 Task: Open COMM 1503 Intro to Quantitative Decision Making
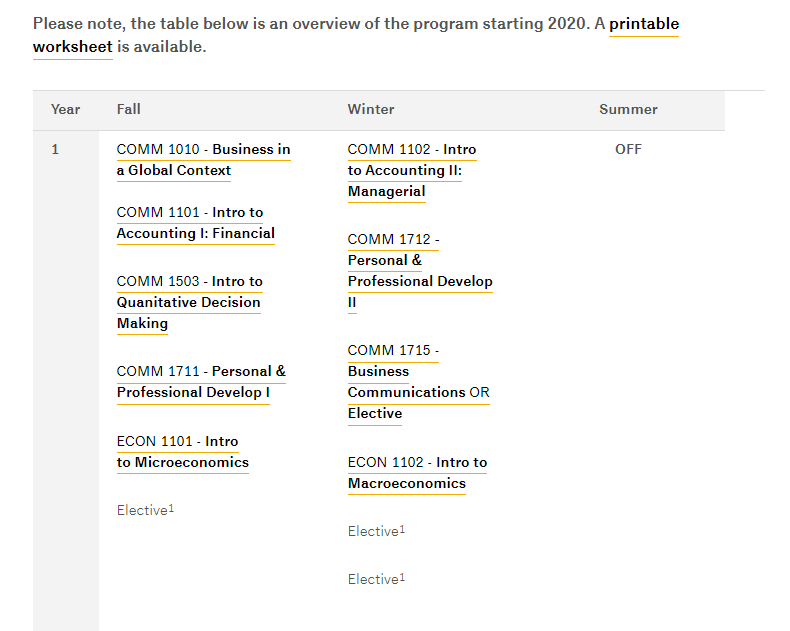click(x=188, y=302)
